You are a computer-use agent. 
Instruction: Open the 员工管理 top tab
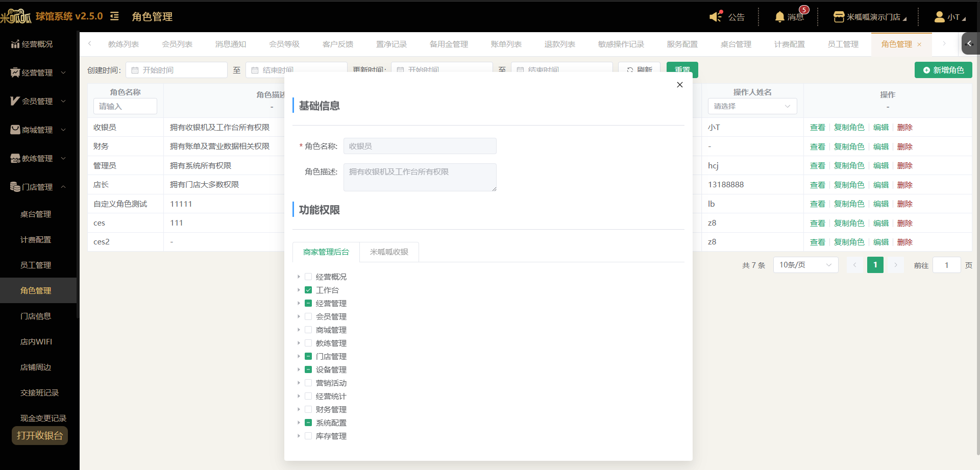843,44
